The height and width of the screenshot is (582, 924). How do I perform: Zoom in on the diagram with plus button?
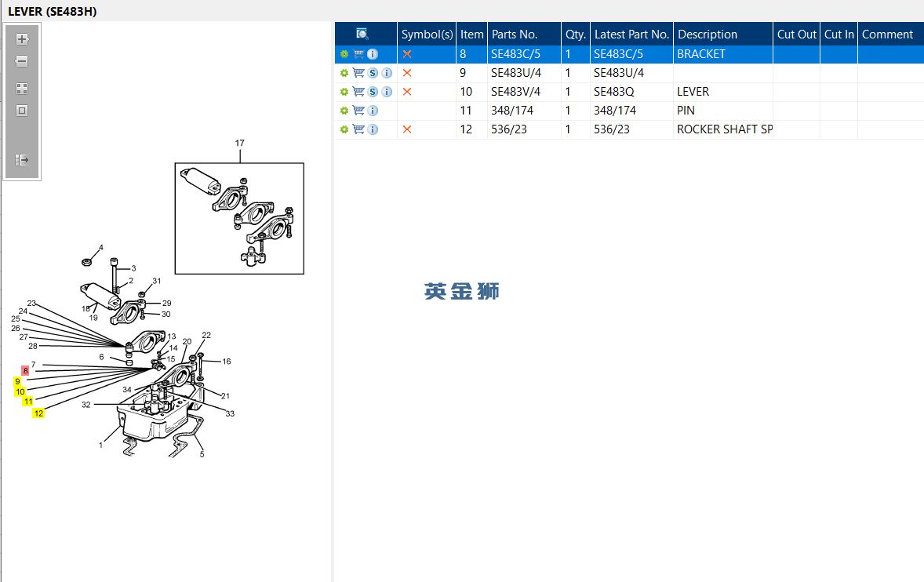(x=22, y=39)
